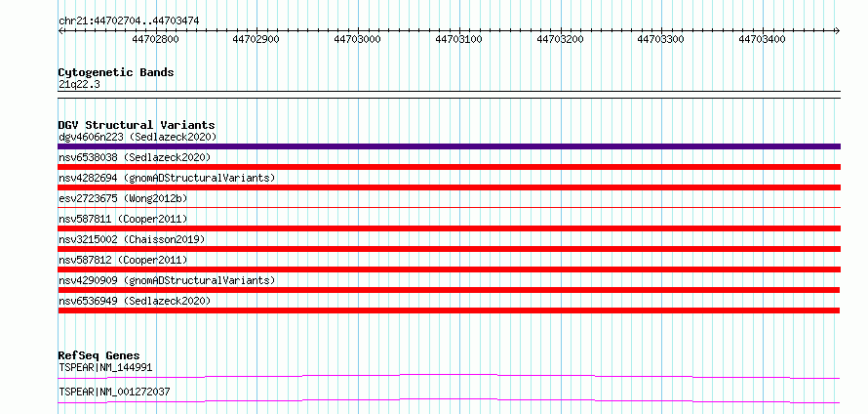Open the Cytogenetic Bands track title
868x414 pixels.
[x=116, y=72]
